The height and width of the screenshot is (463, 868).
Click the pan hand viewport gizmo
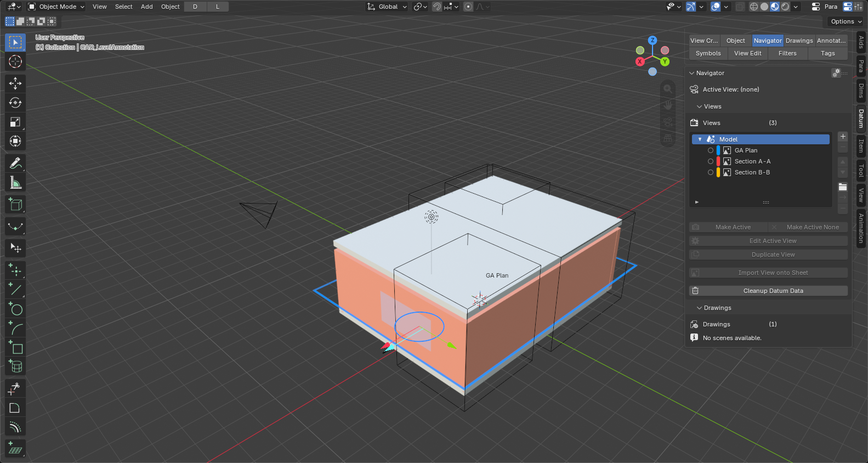click(668, 105)
